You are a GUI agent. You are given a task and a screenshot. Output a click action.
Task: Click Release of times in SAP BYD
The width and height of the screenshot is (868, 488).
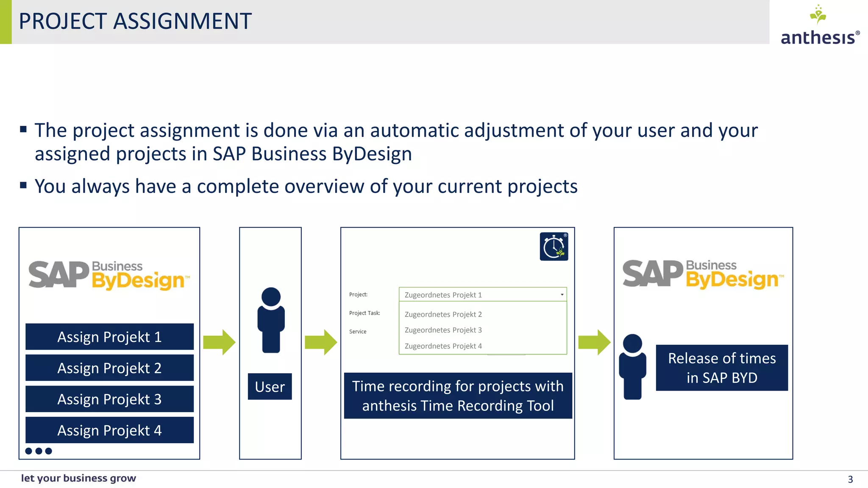coord(722,368)
